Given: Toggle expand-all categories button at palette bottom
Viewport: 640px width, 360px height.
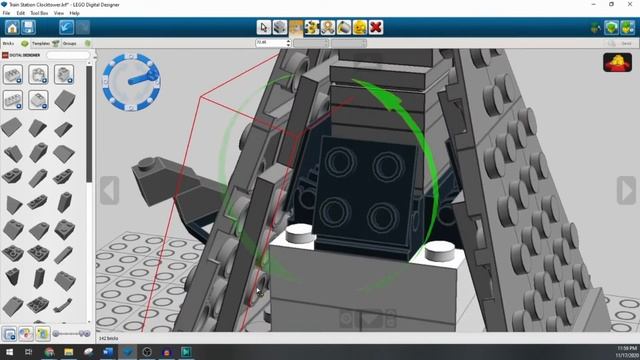Looking at the screenshot, I should tap(9, 334).
